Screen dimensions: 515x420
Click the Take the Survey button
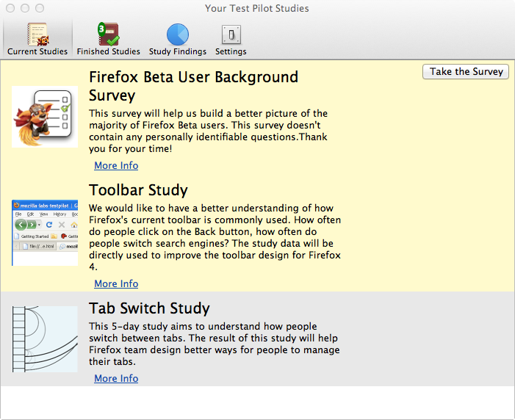(466, 71)
